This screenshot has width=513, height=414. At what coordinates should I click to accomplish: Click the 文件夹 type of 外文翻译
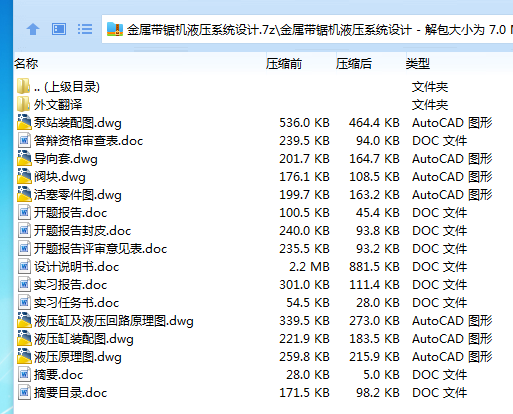coord(430,105)
